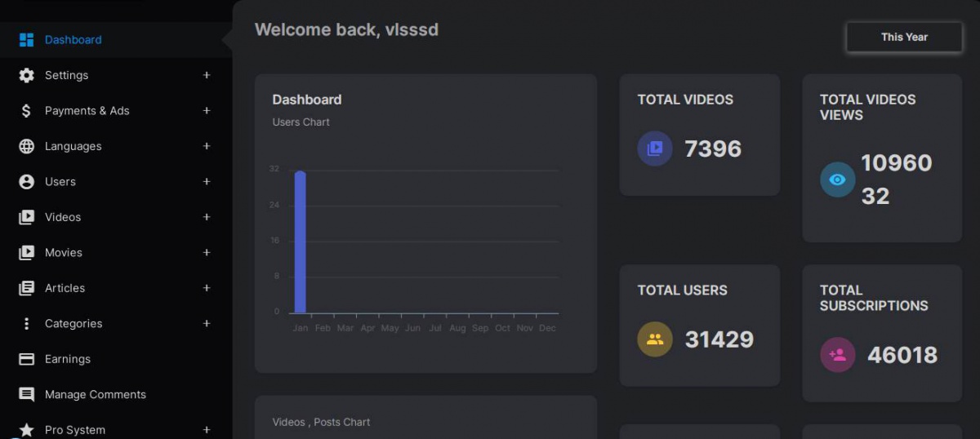The height and width of the screenshot is (439, 980).
Task: Expand the Categories submenu plus sign
Action: coord(207,324)
